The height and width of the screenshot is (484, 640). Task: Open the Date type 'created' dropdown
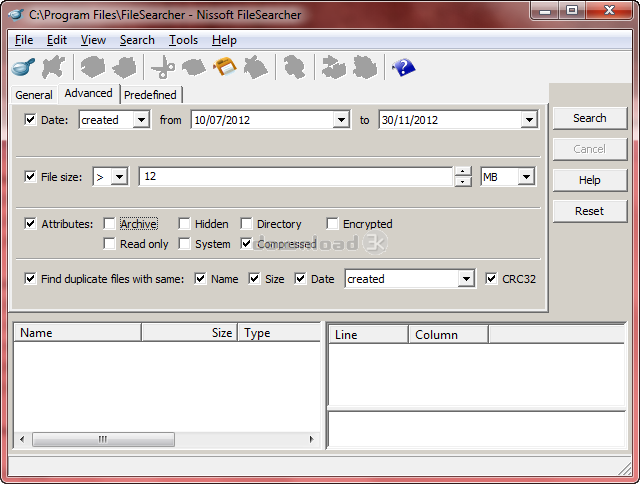[x=141, y=120]
